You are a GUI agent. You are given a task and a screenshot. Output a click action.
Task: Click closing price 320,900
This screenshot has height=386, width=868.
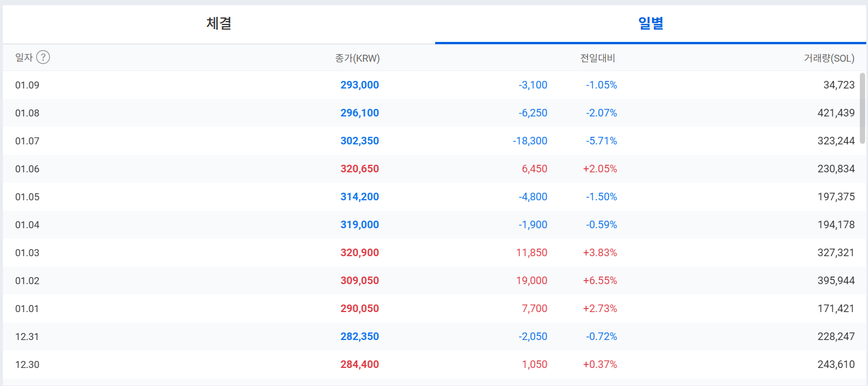(360, 253)
